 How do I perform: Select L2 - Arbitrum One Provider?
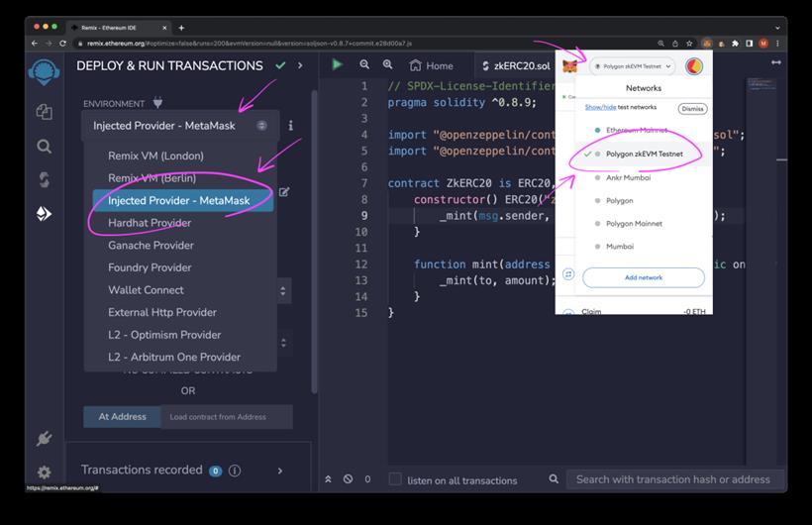pyautogui.click(x=174, y=357)
